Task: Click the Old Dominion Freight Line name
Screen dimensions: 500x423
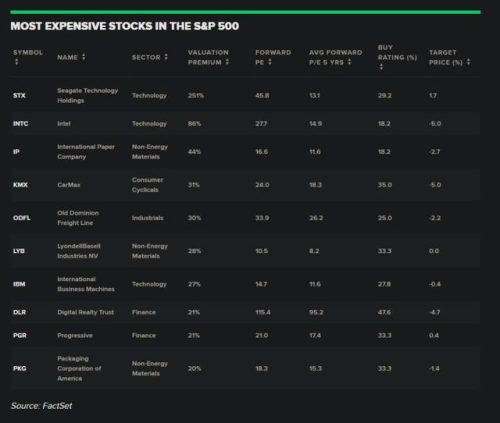Action: [78, 218]
